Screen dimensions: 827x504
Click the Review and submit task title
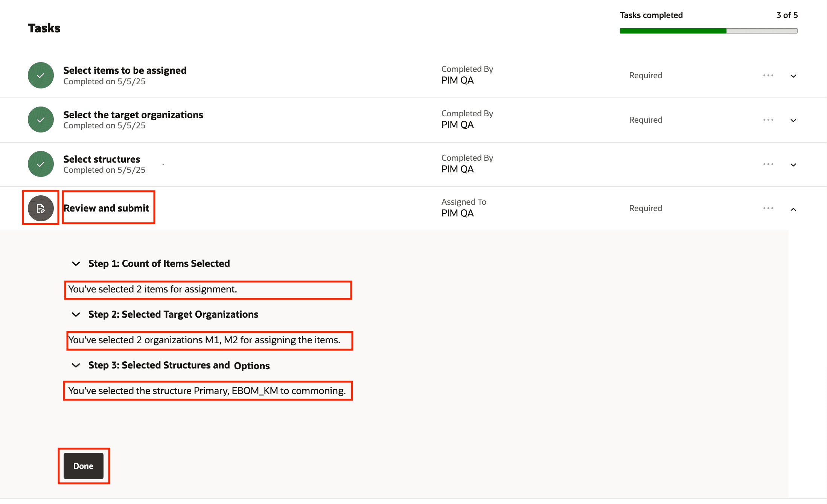[x=106, y=208]
